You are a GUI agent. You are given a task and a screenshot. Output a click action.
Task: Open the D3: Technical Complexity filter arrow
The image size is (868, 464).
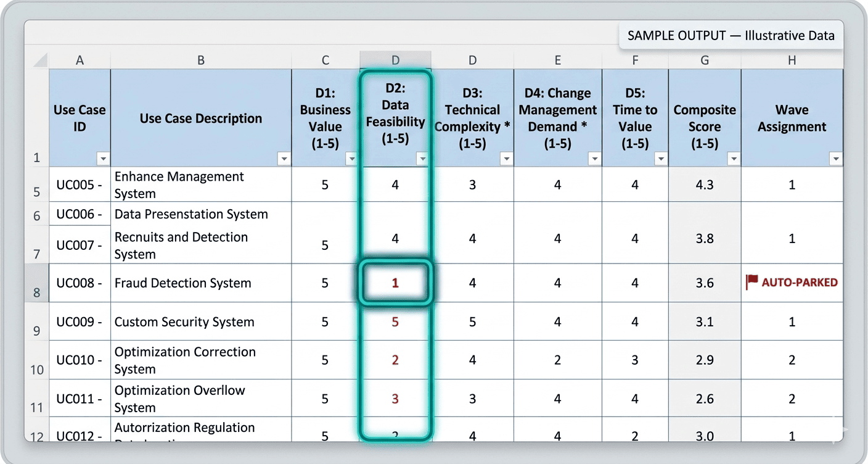pos(506,159)
